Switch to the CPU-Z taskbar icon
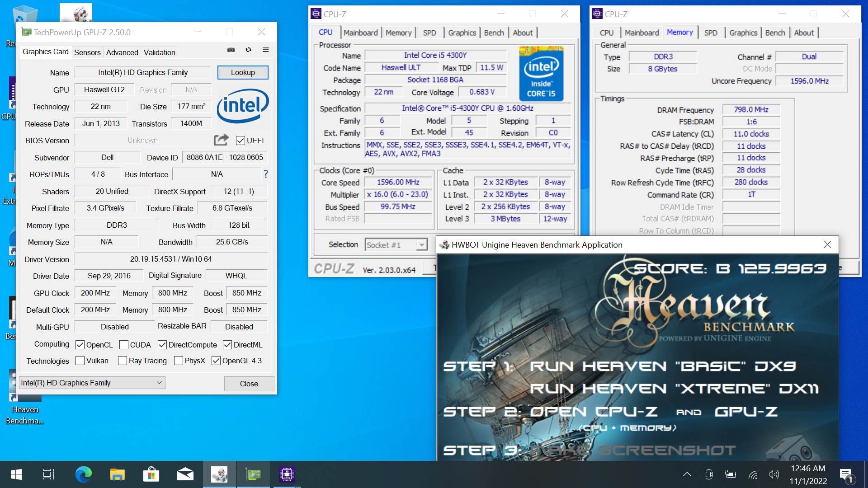The width and height of the screenshot is (868, 488). [x=287, y=474]
